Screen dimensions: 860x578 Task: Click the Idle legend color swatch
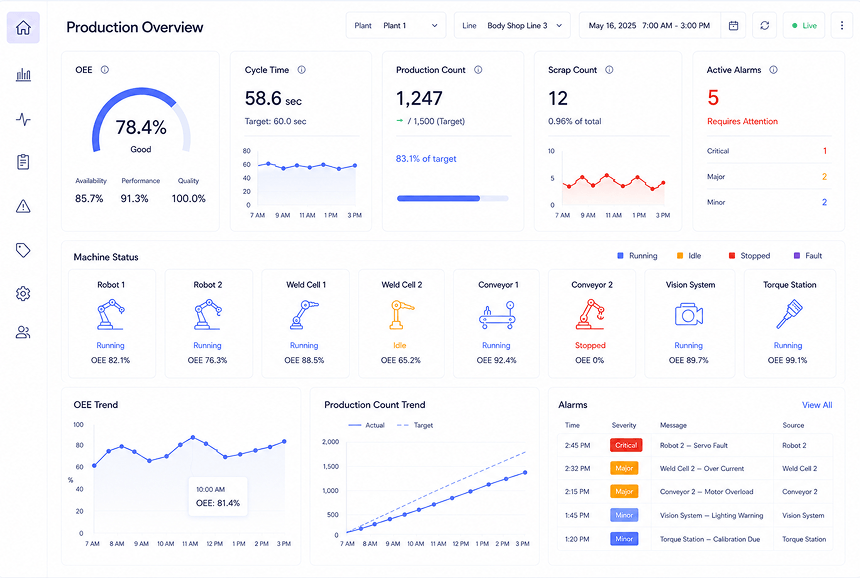[680, 256]
